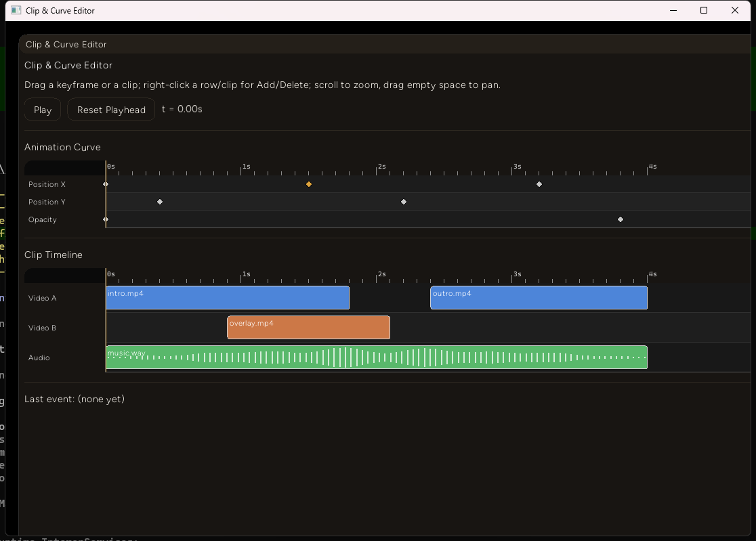
Task: Click the Last event status text
Action: [75, 399]
